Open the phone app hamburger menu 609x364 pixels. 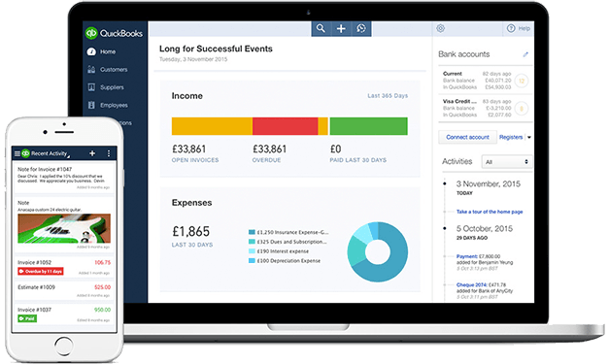17,153
